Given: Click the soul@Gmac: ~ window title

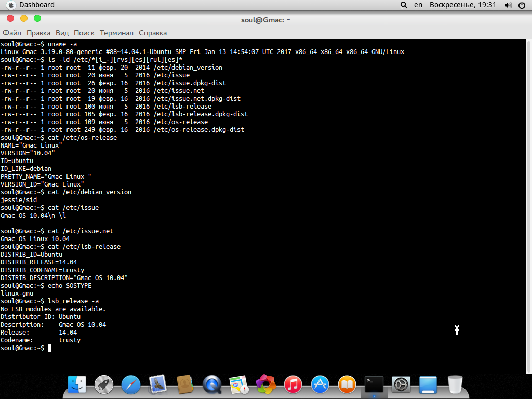Looking at the screenshot, I should pyautogui.click(x=265, y=20).
